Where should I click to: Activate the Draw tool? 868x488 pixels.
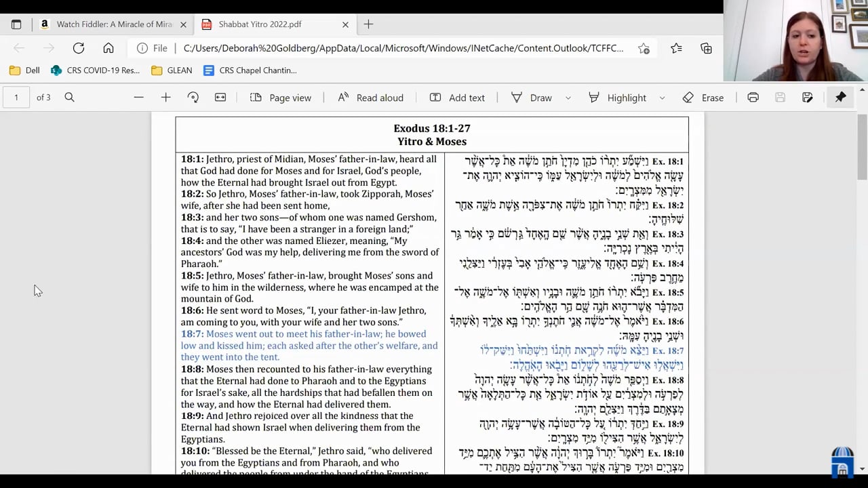(532, 98)
